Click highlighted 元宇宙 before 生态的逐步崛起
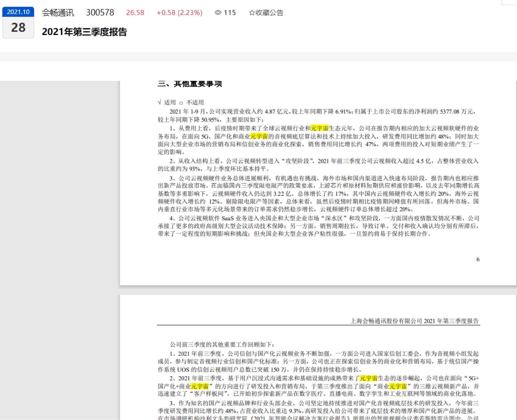Screen dimensions: 517x420 369,378
